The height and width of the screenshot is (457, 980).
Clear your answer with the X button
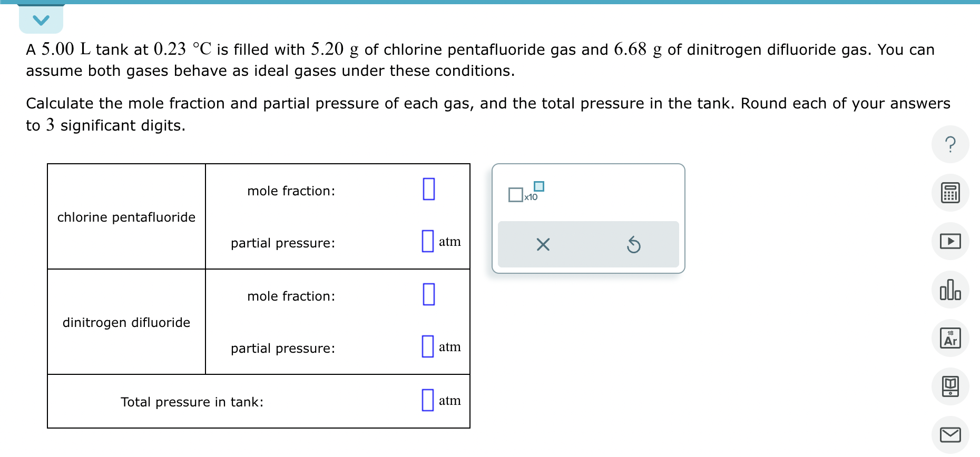[543, 244]
